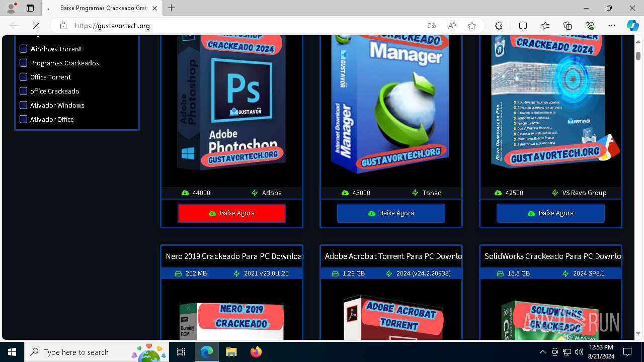
Task: Check the Office Torrent checkbox
Action: click(x=23, y=77)
